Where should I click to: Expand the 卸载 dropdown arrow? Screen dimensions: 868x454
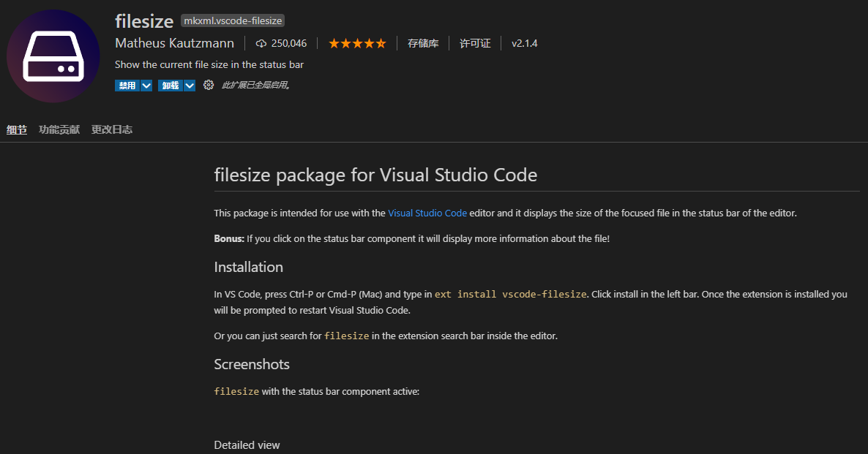190,85
